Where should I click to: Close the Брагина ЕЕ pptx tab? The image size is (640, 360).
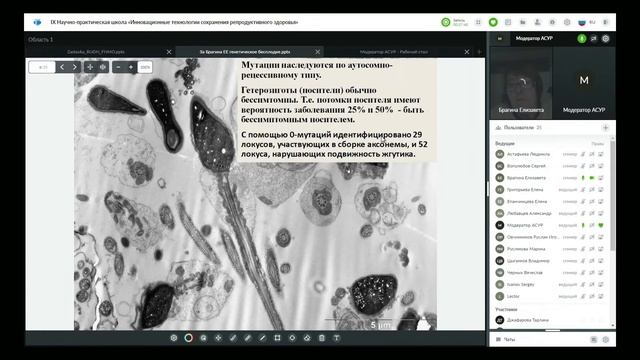pos(318,52)
